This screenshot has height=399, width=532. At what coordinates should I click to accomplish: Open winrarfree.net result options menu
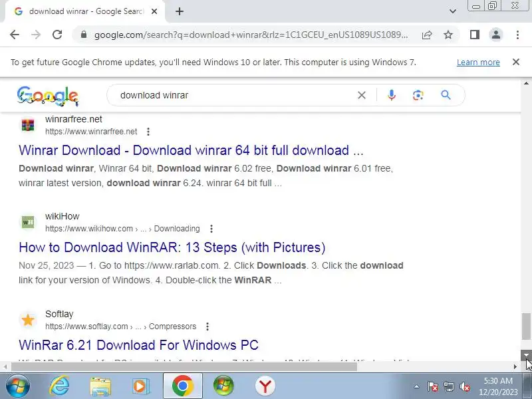pos(148,132)
